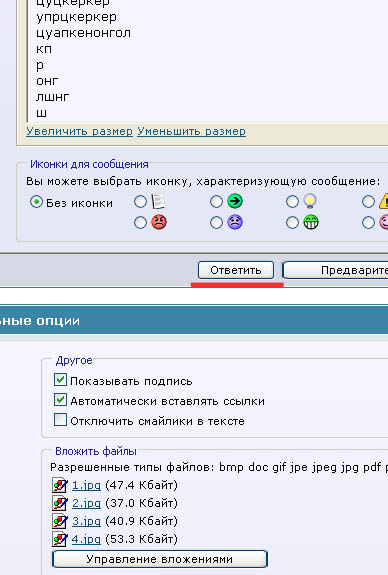Click 'Уменьшить размер' link
This screenshot has width=388, height=575.
pos(191,131)
